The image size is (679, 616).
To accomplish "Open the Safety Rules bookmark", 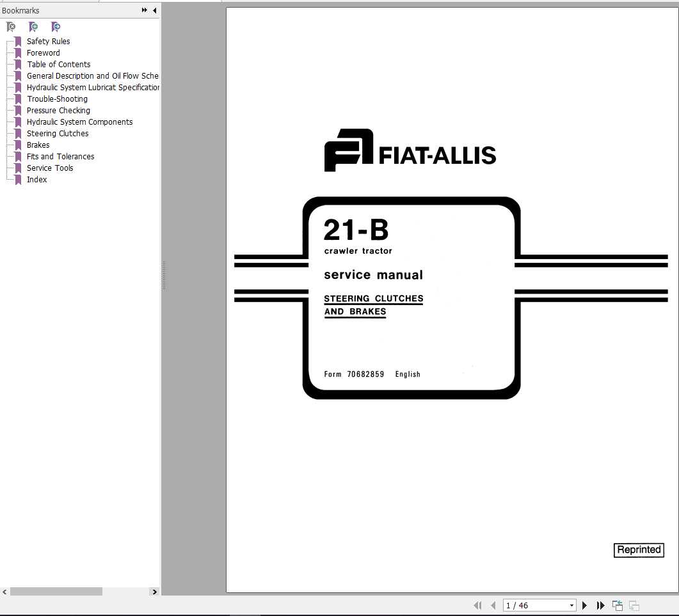I will [x=48, y=41].
